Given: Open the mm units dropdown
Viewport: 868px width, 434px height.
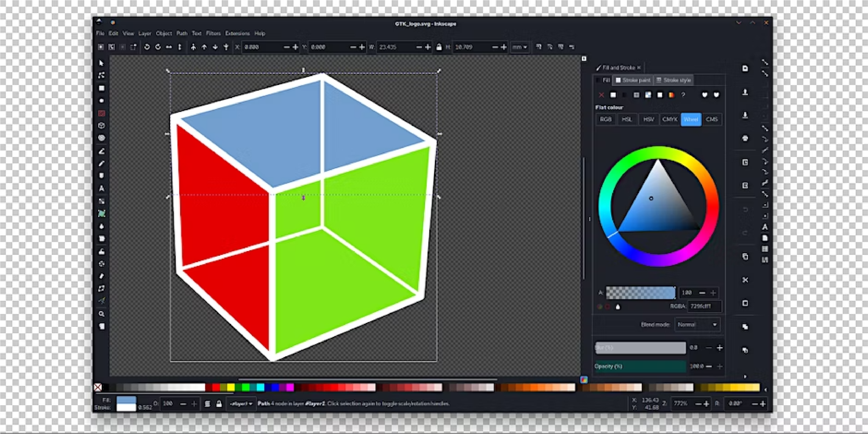Looking at the screenshot, I should (x=519, y=47).
